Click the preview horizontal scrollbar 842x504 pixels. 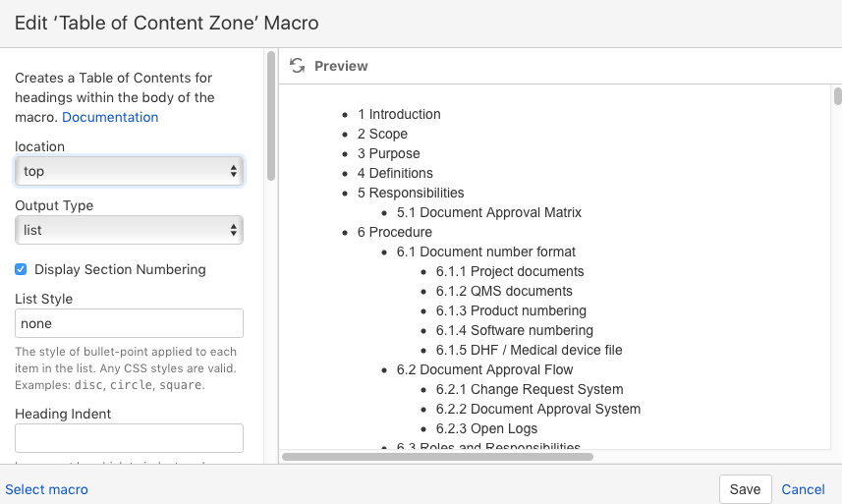(437, 457)
